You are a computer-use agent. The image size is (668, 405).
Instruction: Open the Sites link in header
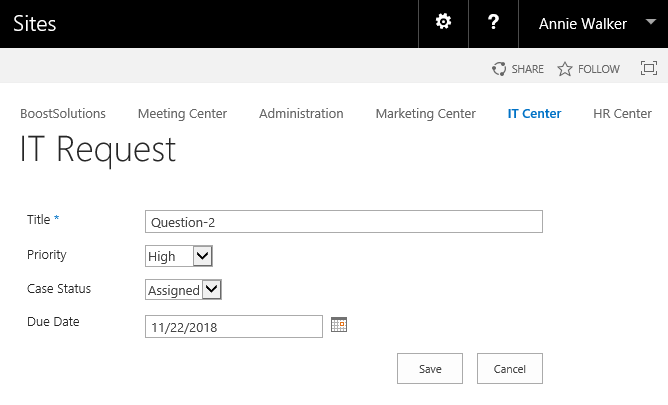click(x=35, y=23)
